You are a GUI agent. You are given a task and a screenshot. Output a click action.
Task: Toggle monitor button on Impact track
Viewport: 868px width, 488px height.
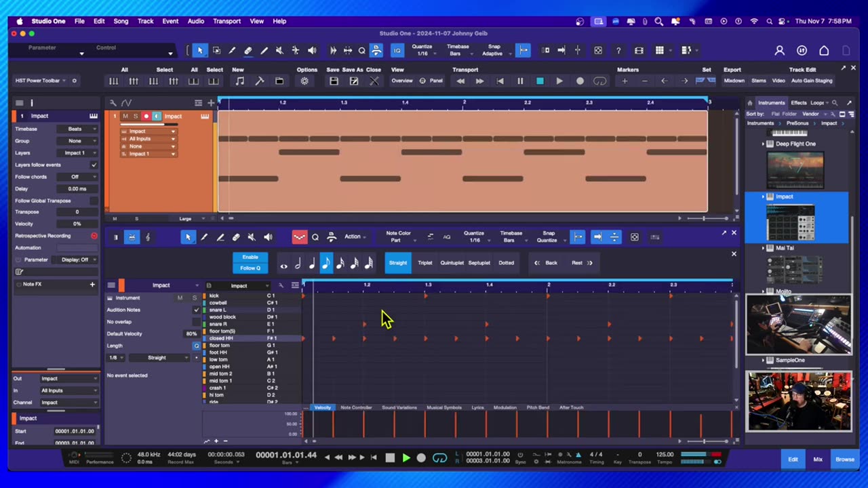click(x=157, y=116)
